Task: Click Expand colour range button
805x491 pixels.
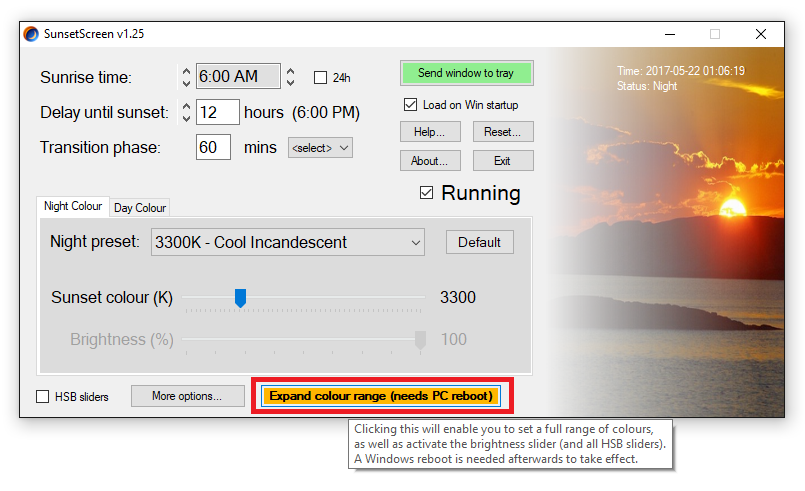Action: [381, 396]
